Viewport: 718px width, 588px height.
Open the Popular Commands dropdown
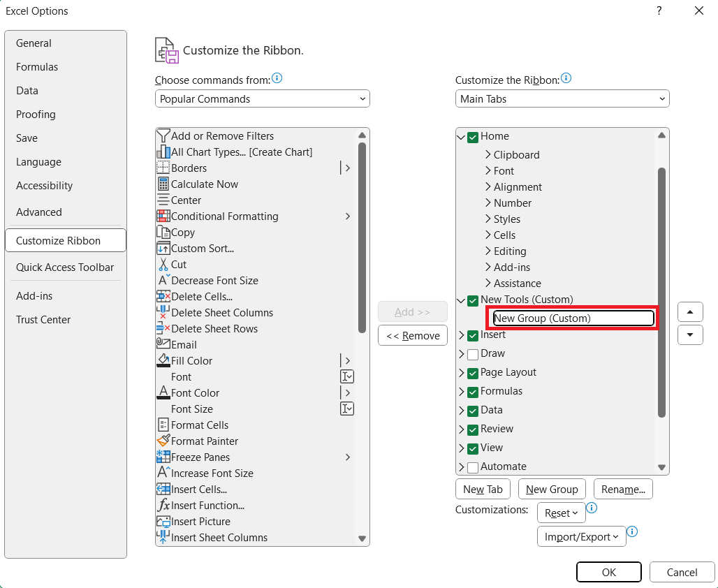pos(263,99)
